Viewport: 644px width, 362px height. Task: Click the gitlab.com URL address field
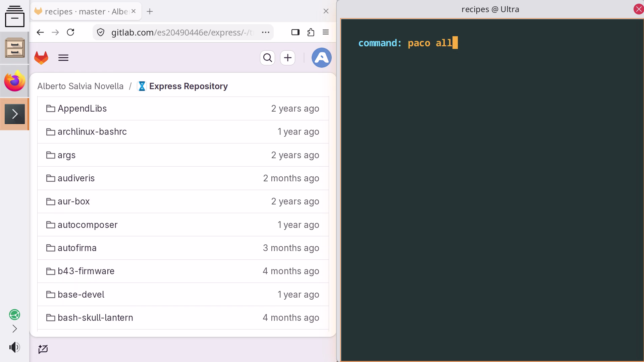(x=182, y=32)
